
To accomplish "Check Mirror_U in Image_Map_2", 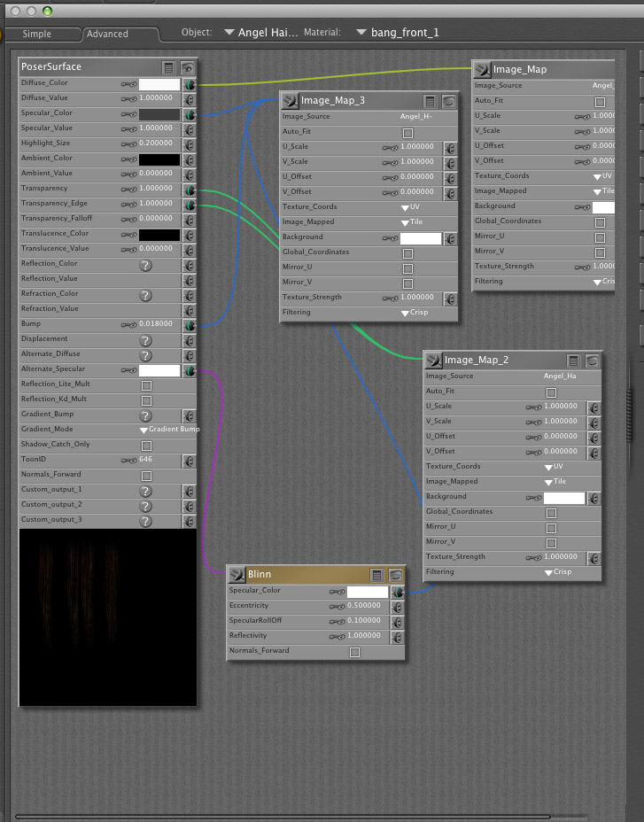I will (551, 529).
